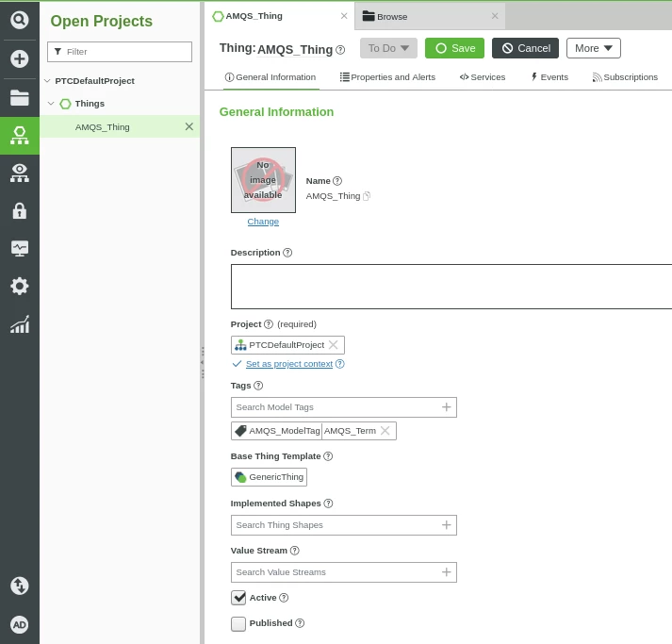Switch to the Subscriptions tab
Image resolution: width=672 pixels, height=644 pixels.
click(625, 77)
